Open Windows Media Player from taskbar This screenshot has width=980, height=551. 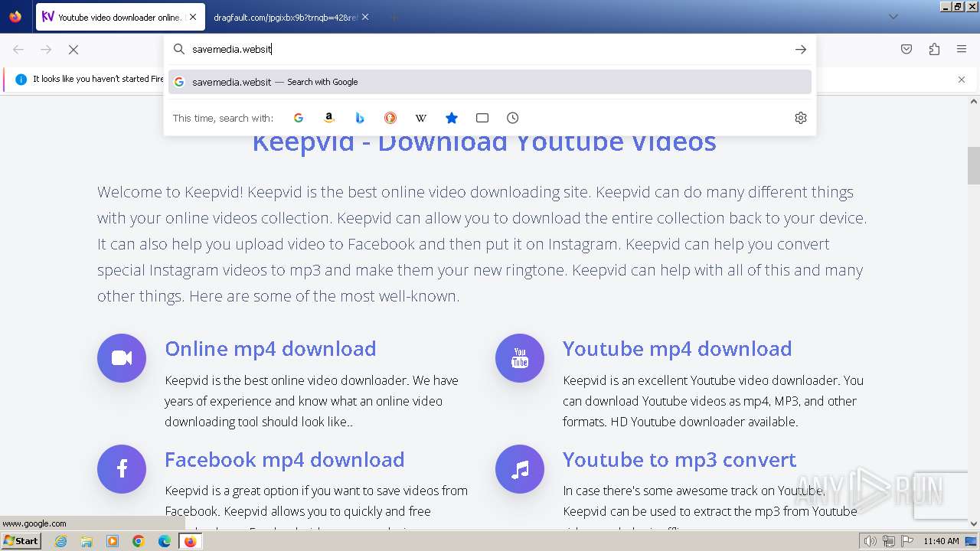(113, 541)
